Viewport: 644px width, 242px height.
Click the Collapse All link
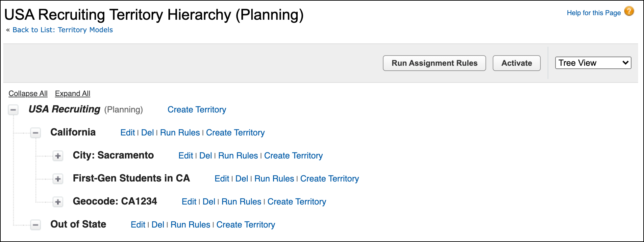28,93
